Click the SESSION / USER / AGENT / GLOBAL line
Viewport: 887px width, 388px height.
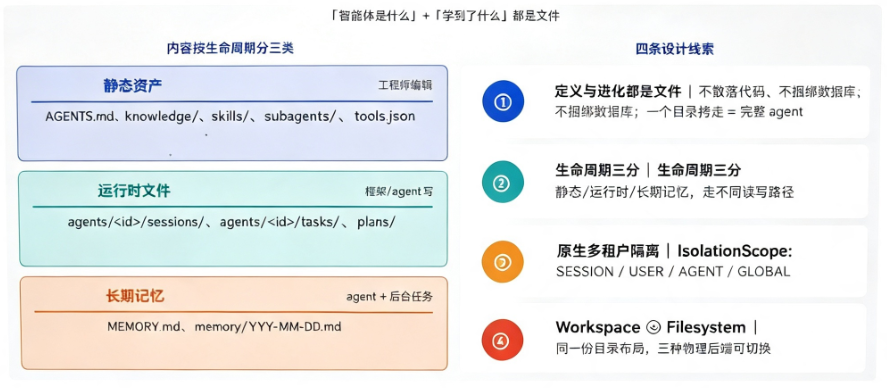click(x=673, y=271)
